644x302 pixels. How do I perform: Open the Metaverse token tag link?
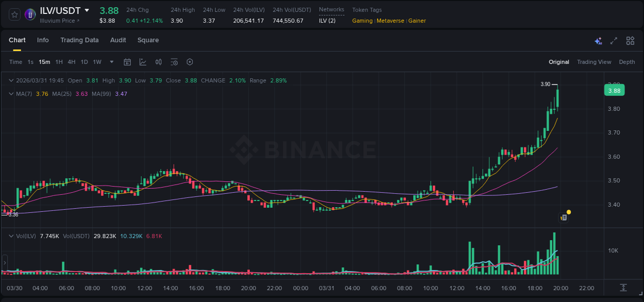(390, 21)
